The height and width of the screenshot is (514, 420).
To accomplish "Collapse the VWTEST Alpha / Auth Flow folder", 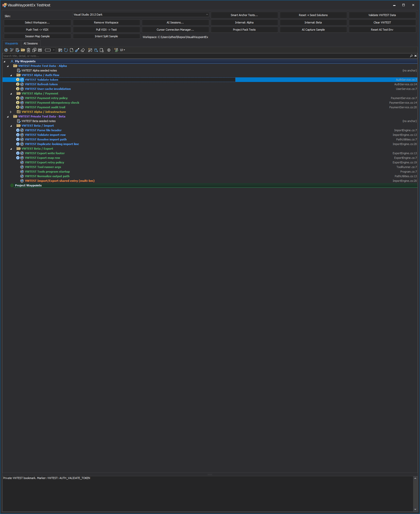I will pos(11,75).
